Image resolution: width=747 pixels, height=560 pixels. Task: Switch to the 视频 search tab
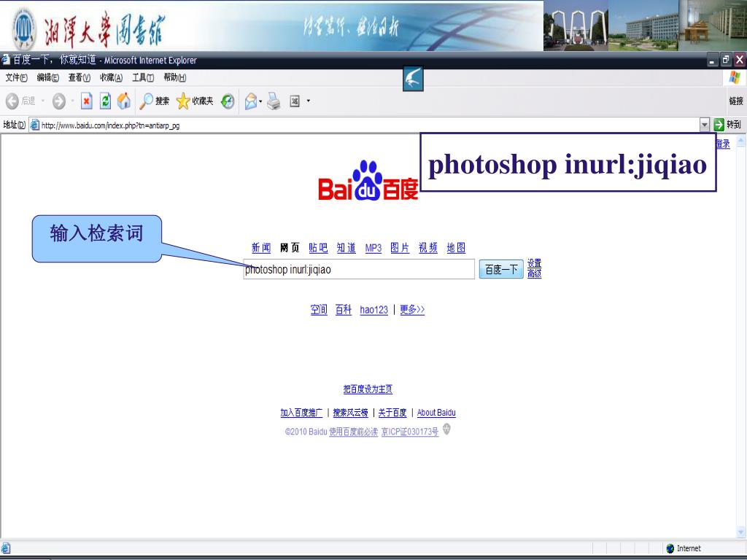[x=427, y=248]
